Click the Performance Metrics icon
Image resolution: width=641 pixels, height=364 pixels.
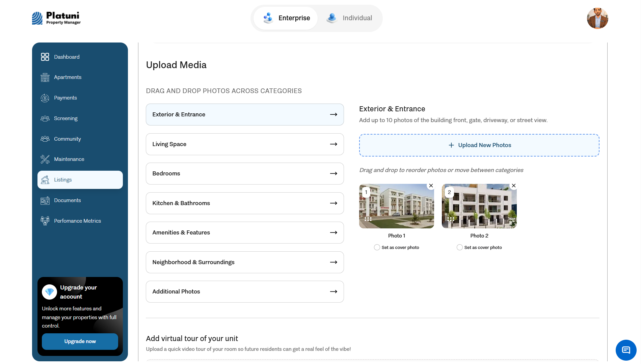click(45, 221)
